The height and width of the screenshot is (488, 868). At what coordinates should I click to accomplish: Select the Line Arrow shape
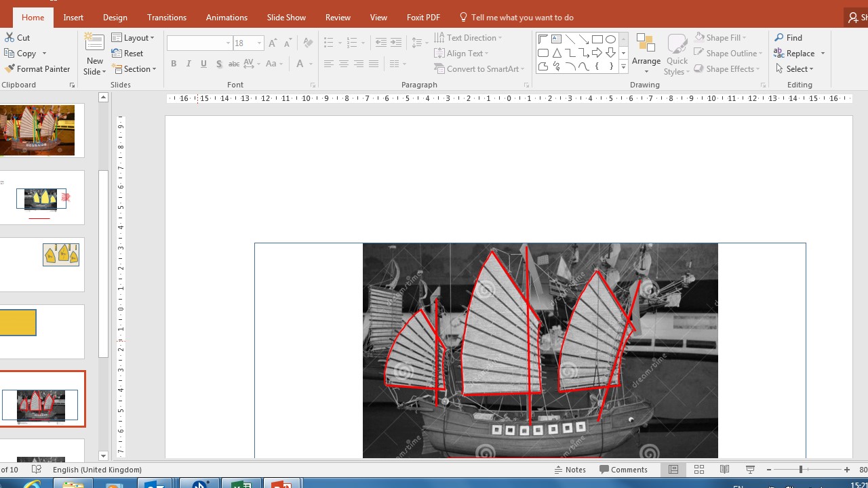click(x=583, y=39)
